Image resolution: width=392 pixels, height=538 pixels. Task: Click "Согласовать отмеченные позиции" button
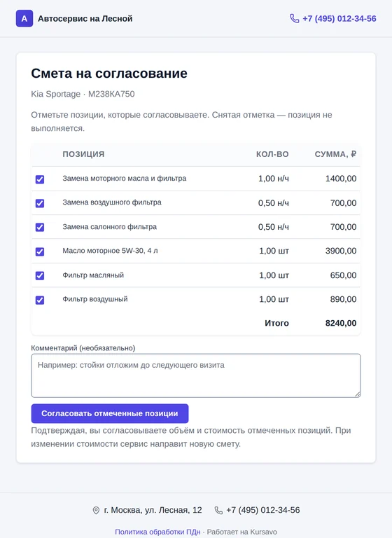point(110,413)
